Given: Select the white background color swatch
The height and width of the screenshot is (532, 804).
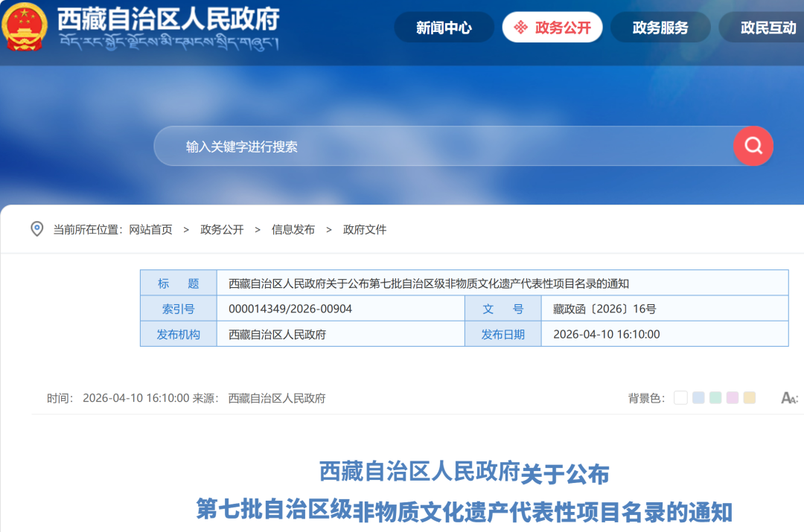Looking at the screenshot, I should click(680, 398).
